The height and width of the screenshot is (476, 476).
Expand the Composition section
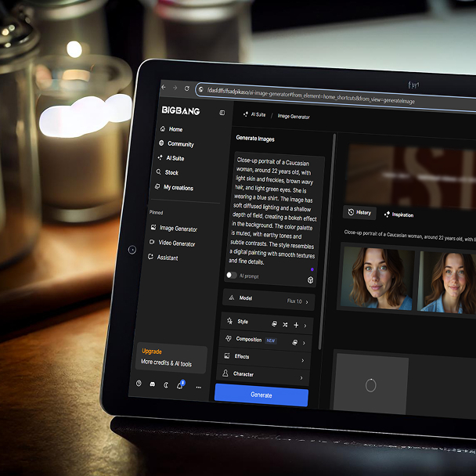point(304,343)
